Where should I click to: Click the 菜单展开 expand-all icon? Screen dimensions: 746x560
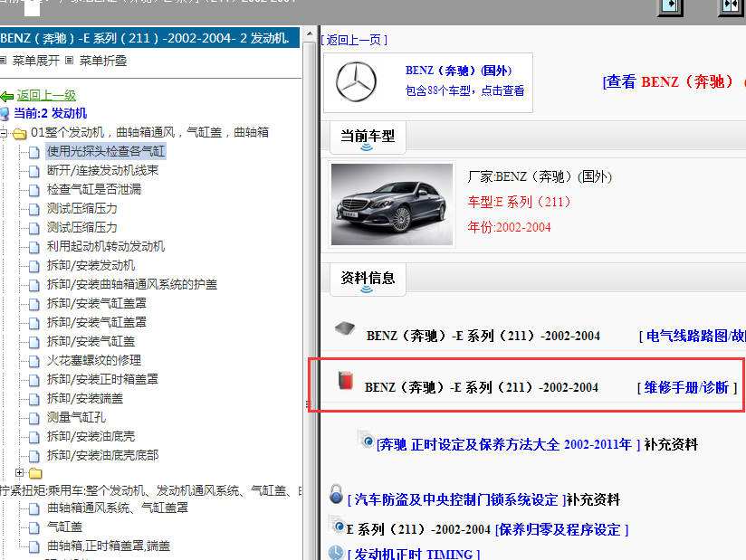(4, 61)
